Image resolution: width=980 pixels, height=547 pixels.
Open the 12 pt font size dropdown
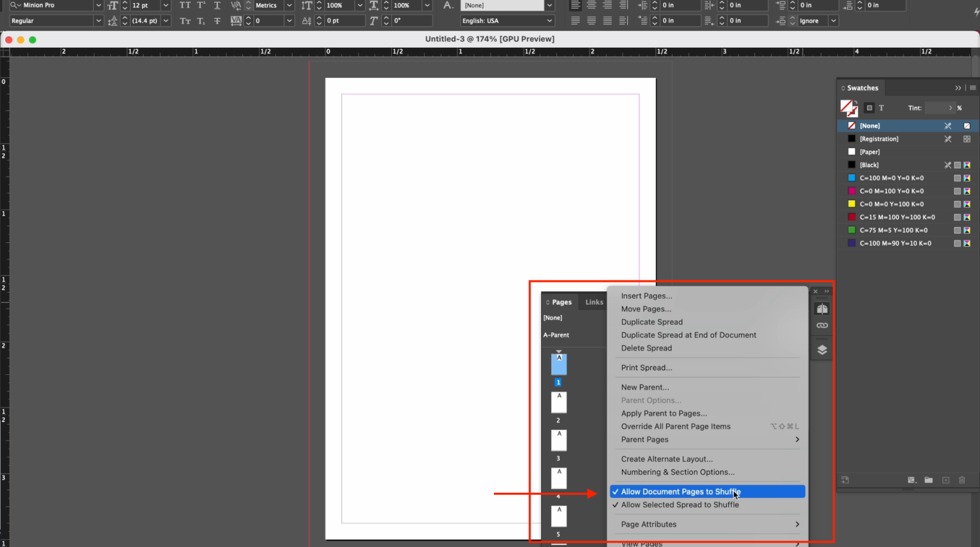tap(165, 5)
